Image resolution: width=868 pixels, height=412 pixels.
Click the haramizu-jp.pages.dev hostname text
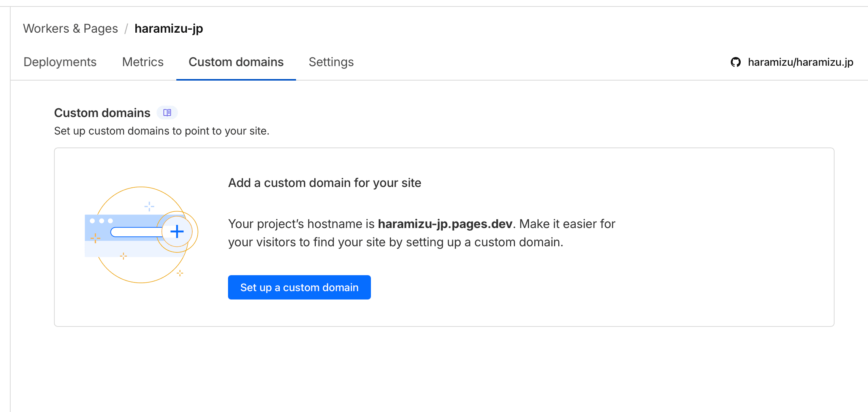(x=445, y=224)
